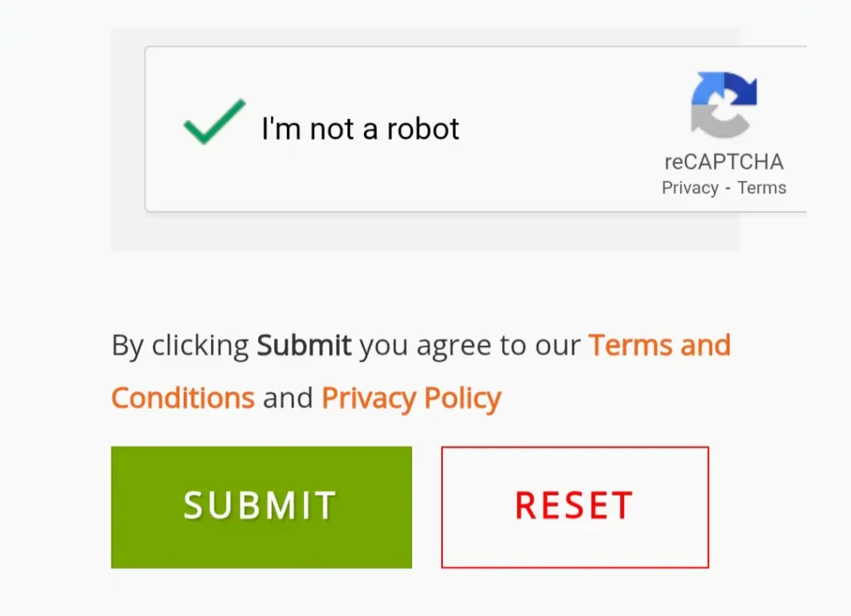The height and width of the screenshot is (616, 851).
Task: Click the dash between reCAPTCHA Privacy and Terms
Action: point(728,188)
